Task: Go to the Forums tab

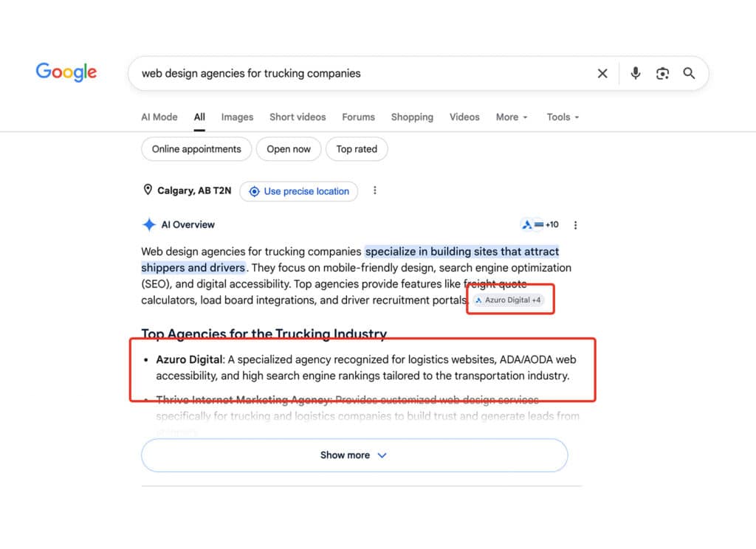Action: click(358, 117)
